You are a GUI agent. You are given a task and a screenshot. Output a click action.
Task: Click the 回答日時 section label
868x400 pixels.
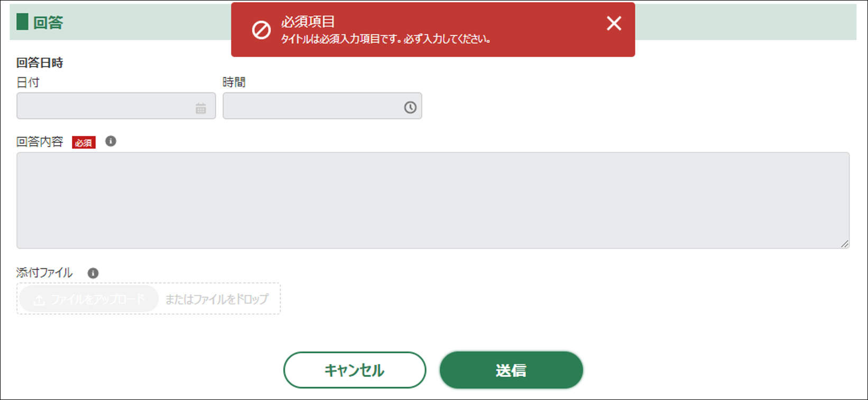pyautogui.click(x=40, y=63)
